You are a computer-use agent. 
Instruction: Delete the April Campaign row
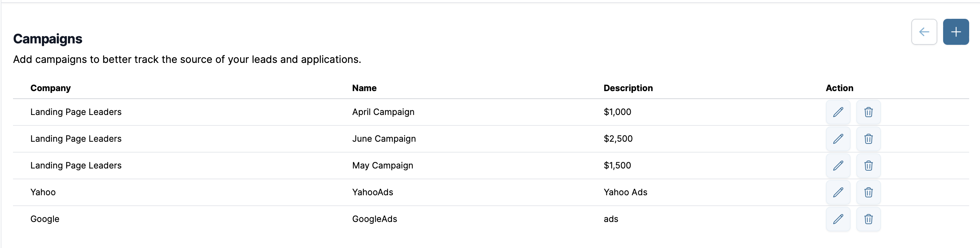(x=868, y=112)
